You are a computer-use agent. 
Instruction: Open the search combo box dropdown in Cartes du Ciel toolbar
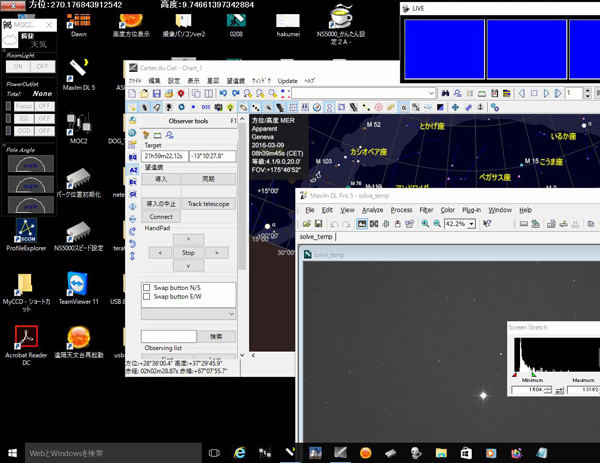[431, 93]
